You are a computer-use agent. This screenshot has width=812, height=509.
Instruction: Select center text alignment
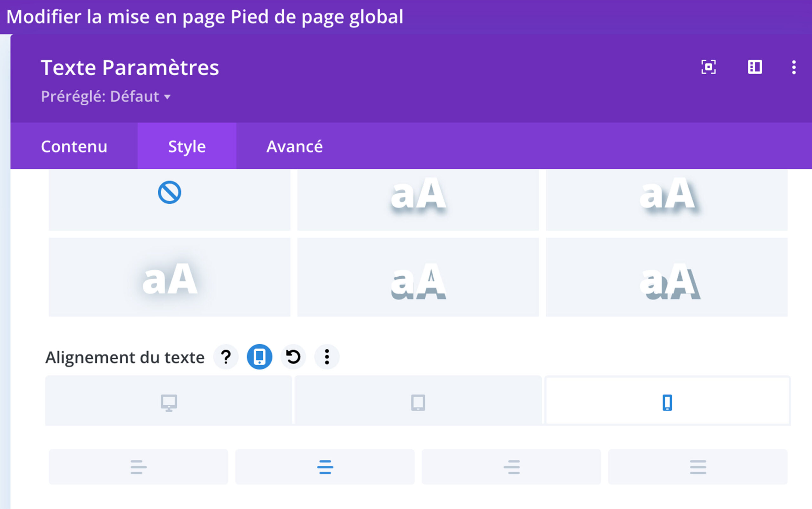(325, 467)
